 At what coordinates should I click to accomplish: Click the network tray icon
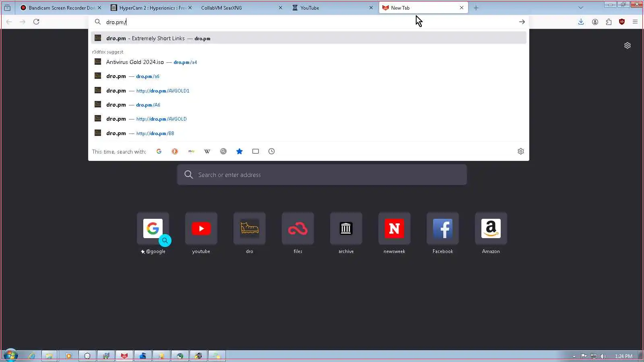point(594,356)
